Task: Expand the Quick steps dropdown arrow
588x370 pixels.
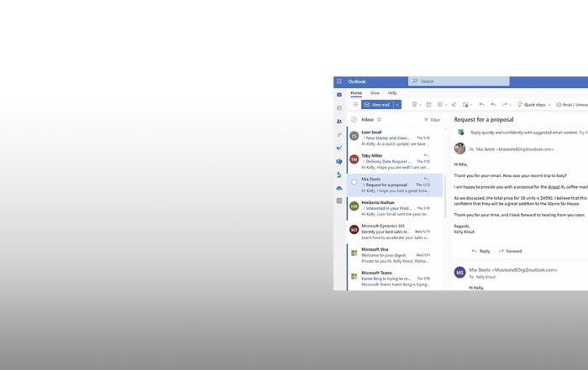Action: pos(549,105)
